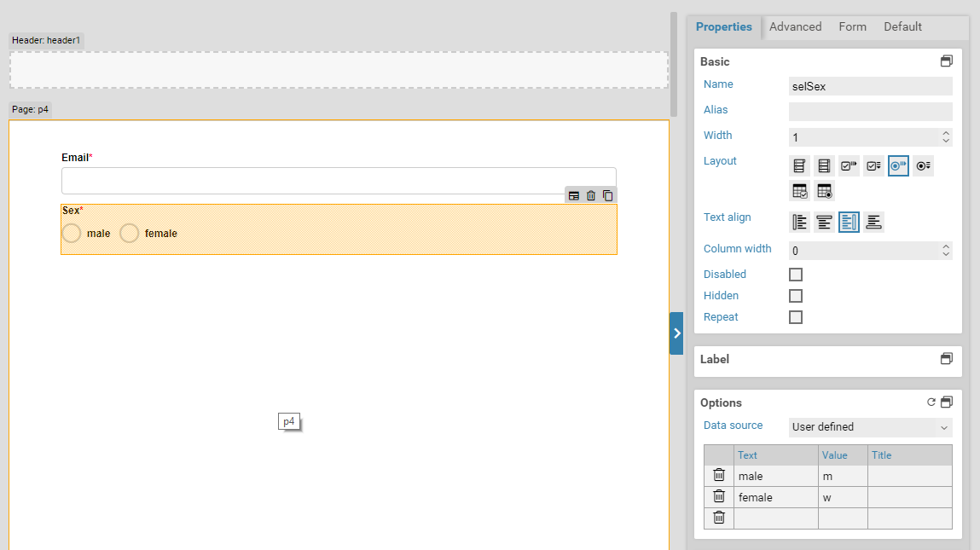Viewport: 980px width, 550px height.
Task: Open the Data source dropdown
Action: coord(870,427)
